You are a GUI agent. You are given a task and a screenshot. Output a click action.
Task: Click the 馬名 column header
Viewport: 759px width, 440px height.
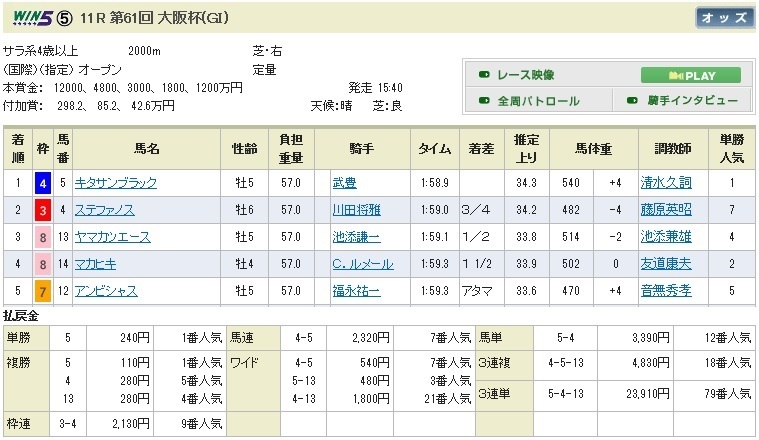point(146,149)
